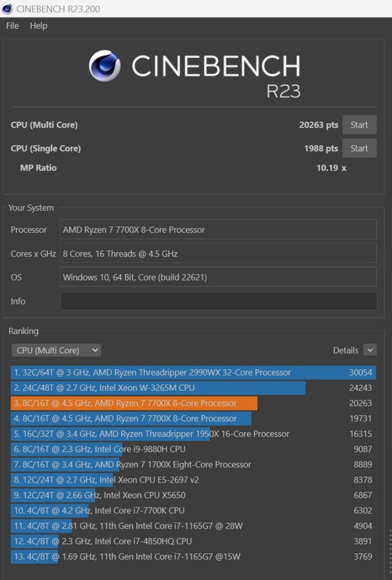Click the Info input field
The width and height of the screenshot is (392, 580).
(x=219, y=301)
